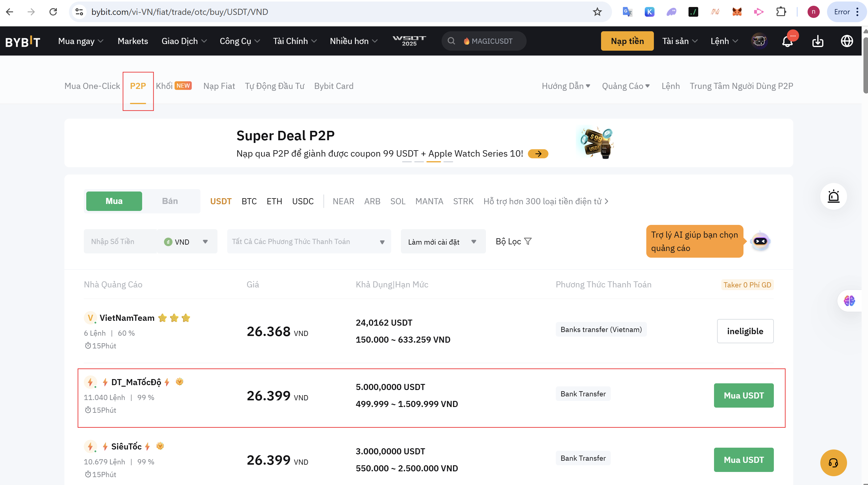This screenshot has width=868, height=485.
Task: Expand the payment methods dropdown
Action: point(309,242)
